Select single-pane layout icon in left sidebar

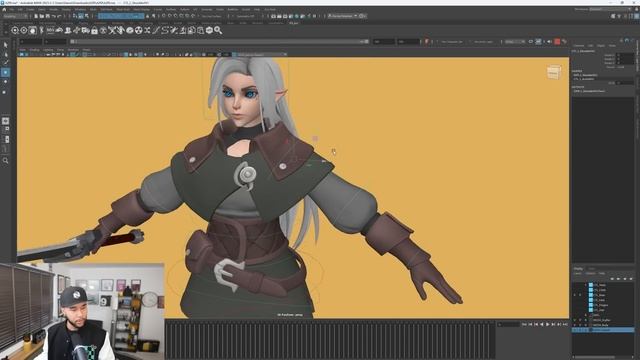[x=5, y=121]
